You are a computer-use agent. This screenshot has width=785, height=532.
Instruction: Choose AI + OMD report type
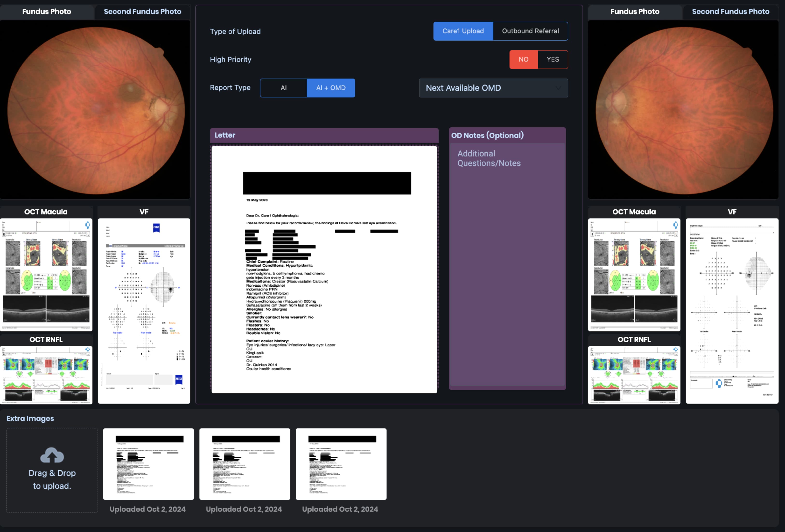[x=331, y=88]
